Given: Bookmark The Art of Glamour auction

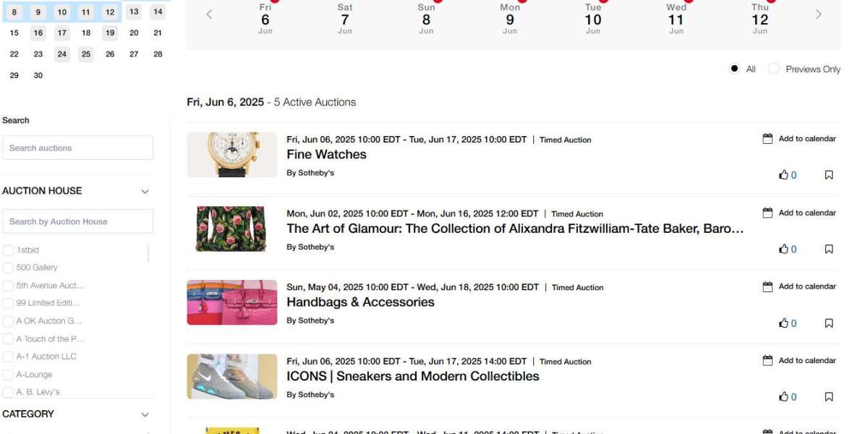Looking at the screenshot, I should click(829, 249).
